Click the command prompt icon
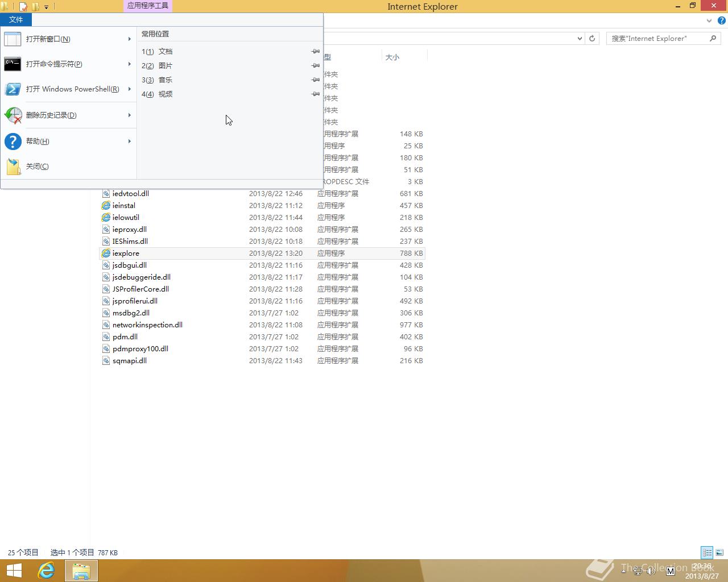 (13, 64)
